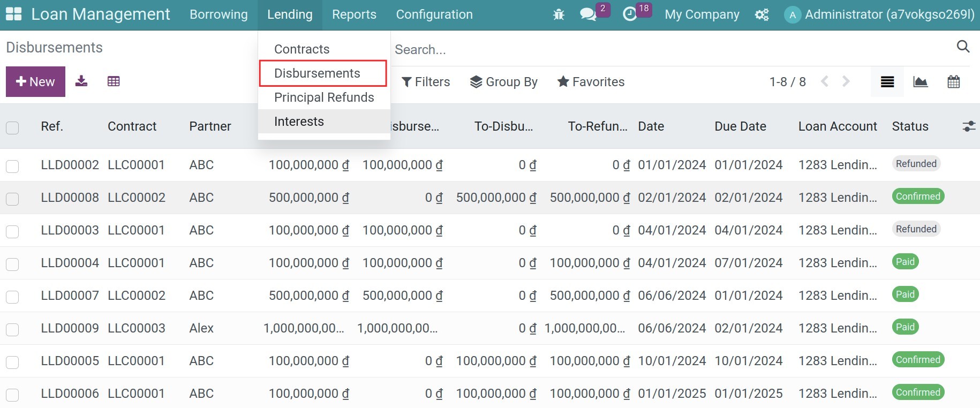Open the Configuration menu
Screen dimensions: 980x408
pyautogui.click(x=434, y=14)
